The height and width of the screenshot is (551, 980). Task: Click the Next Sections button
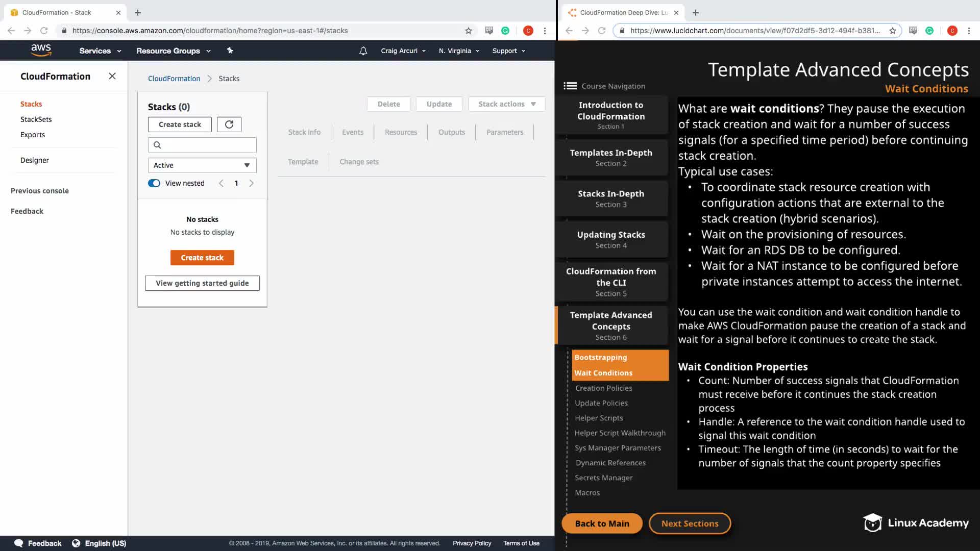[689, 523]
